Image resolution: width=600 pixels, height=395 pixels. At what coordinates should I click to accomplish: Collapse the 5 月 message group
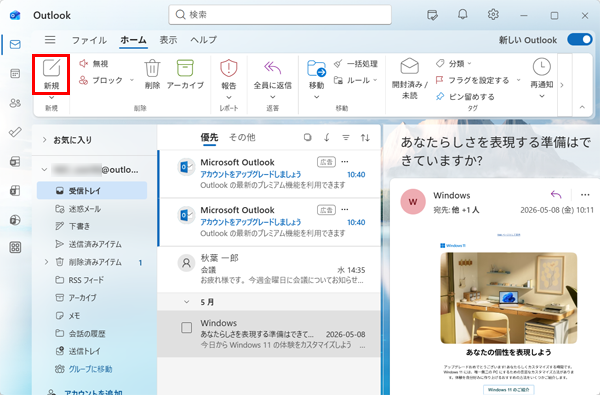(187, 302)
